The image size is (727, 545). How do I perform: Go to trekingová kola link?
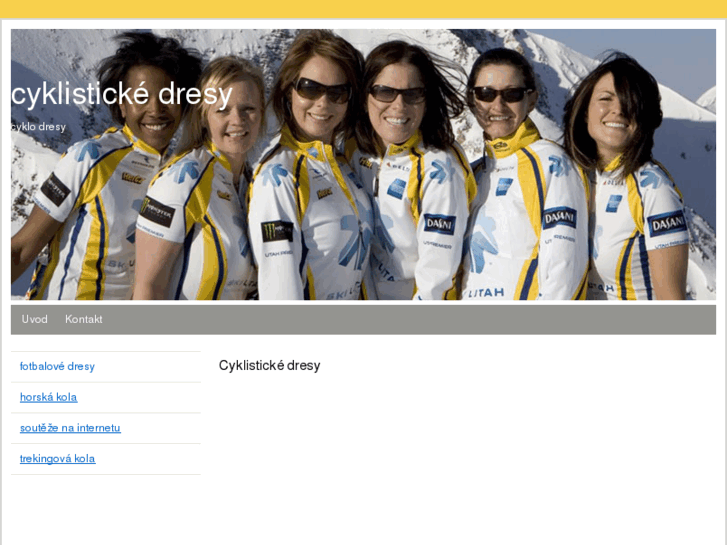[57, 458]
